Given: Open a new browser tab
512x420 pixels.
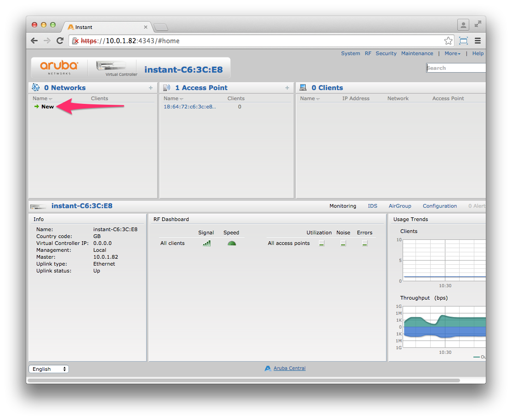Looking at the screenshot, I should [x=161, y=27].
